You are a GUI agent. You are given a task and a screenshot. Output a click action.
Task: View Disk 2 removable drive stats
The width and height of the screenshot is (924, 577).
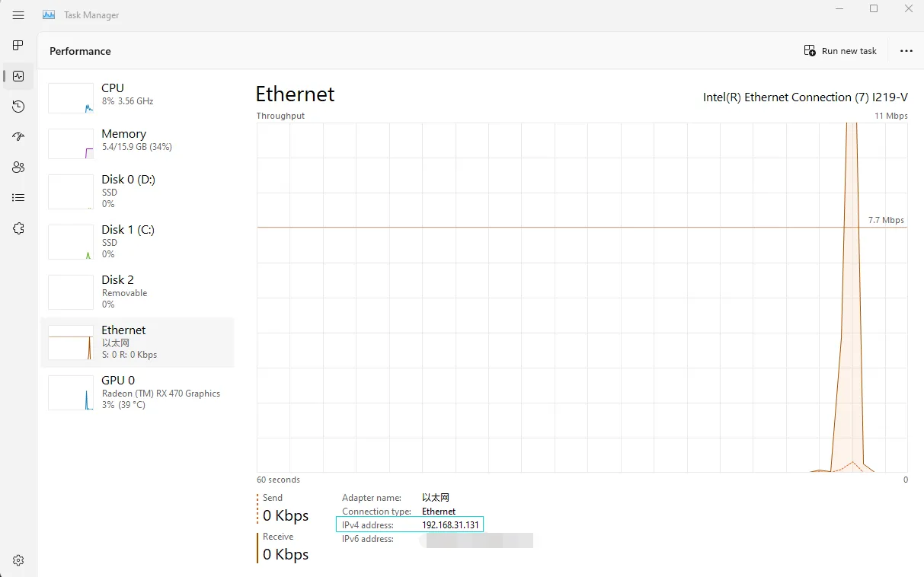coord(137,292)
